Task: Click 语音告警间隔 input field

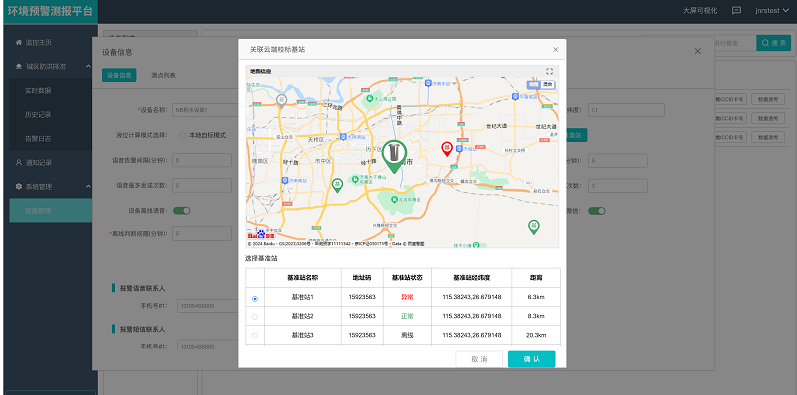Action: [202, 160]
